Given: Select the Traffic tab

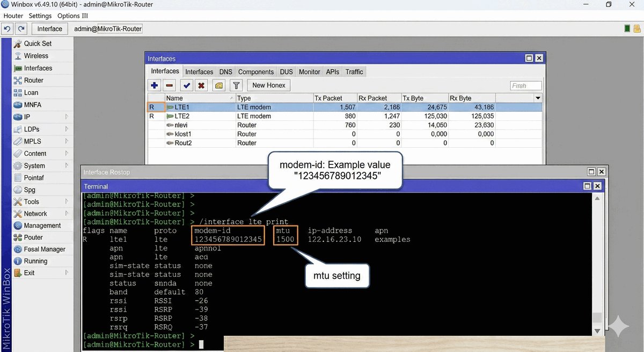Looking at the screenshot, I should pos(354,71).
